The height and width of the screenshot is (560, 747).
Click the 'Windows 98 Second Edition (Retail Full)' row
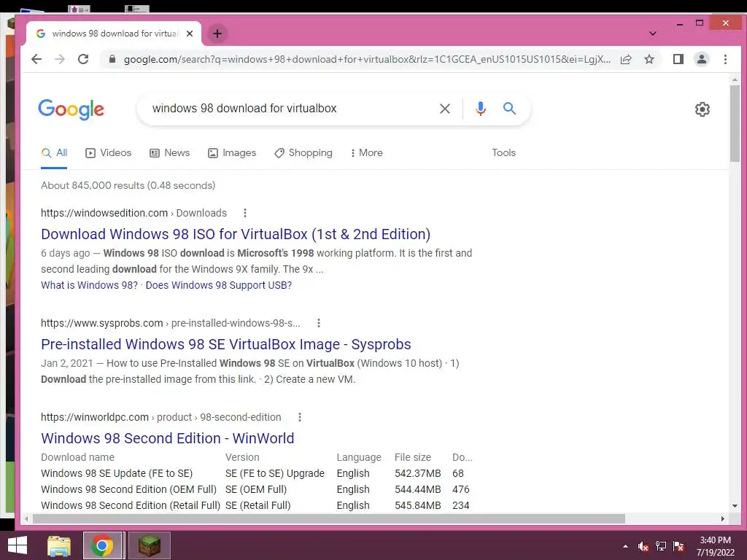coord(256,505)
